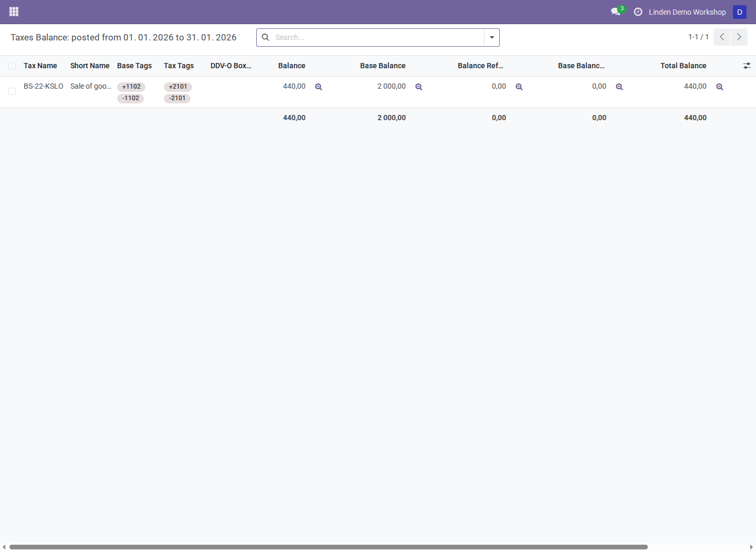Open the activities clock icon
The width and height of the screenshot is (756, 551).
pyautogui.click(x=638, y=12)
